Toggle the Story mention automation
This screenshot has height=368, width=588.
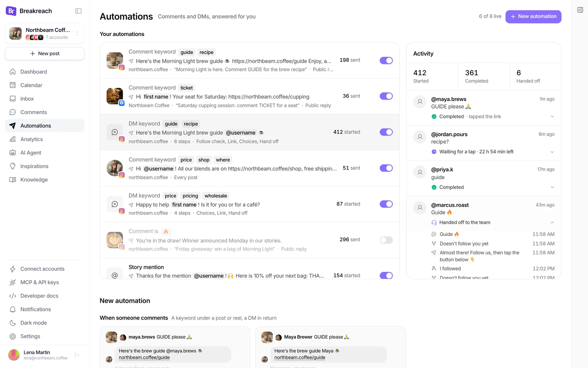(386, 275)
